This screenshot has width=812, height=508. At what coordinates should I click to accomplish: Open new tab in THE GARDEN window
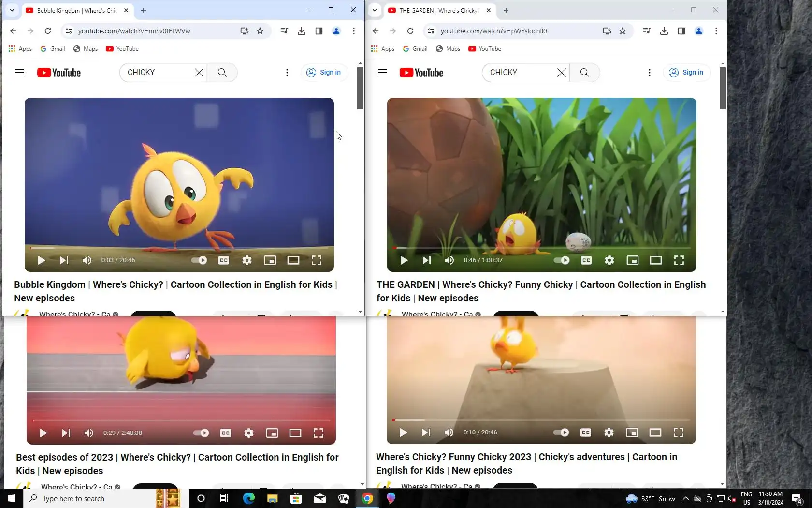(506, 10)
